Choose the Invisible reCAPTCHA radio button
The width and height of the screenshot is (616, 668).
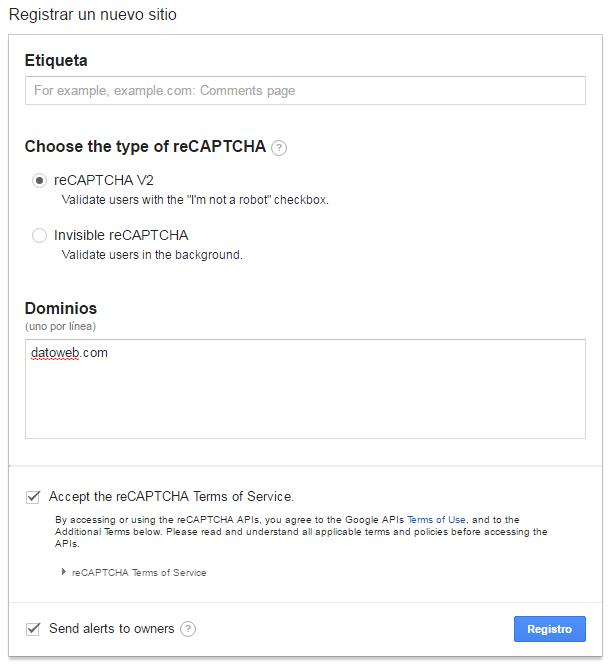click(39, 236)
